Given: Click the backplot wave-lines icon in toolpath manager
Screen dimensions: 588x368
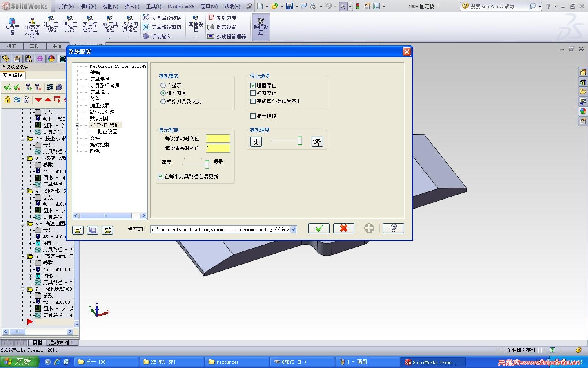Looking at the screenshot, I should click(50, 87).
